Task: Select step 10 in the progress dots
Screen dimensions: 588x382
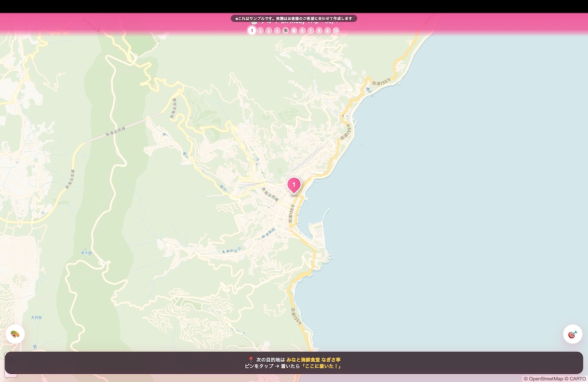Action: coord(336,30)
